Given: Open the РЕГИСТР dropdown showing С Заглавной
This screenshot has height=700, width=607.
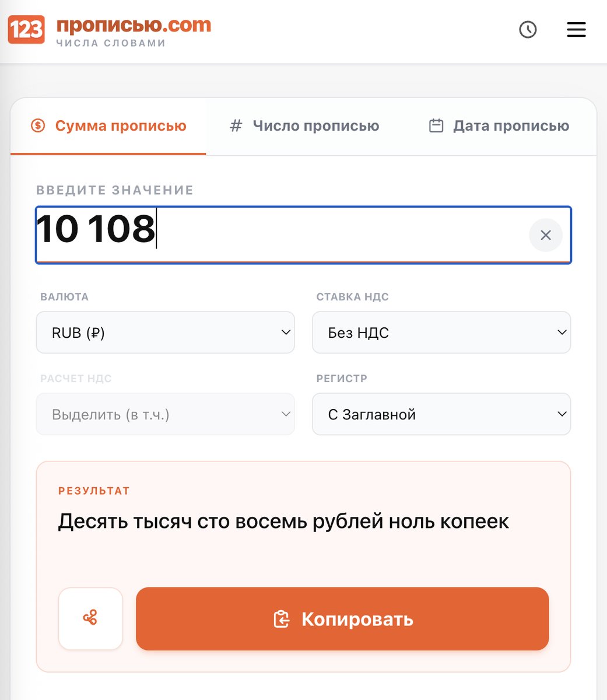Looking at the screenshot, I should pyautogui.click(x=441, y=414).
